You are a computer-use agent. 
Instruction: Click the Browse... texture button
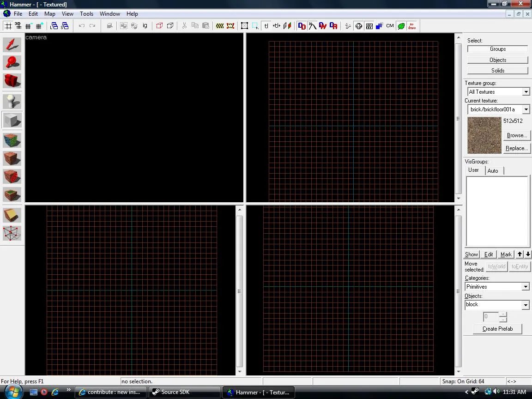click(517, 135)
